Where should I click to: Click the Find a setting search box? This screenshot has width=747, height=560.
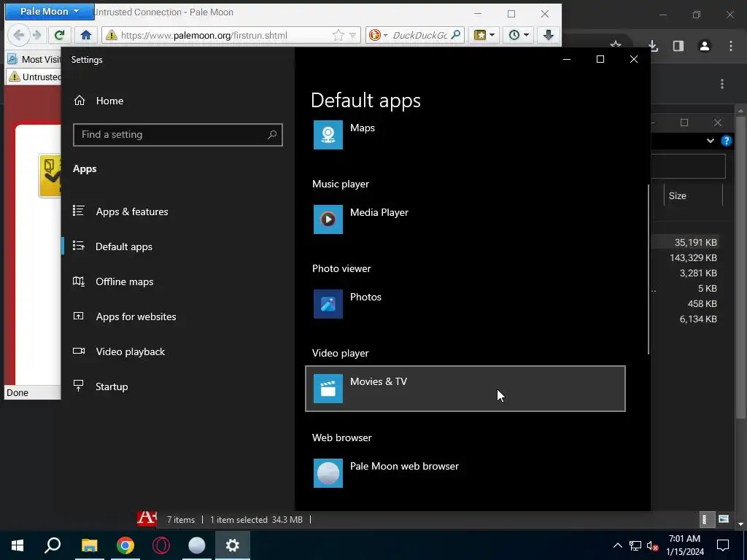click(178, 135)
